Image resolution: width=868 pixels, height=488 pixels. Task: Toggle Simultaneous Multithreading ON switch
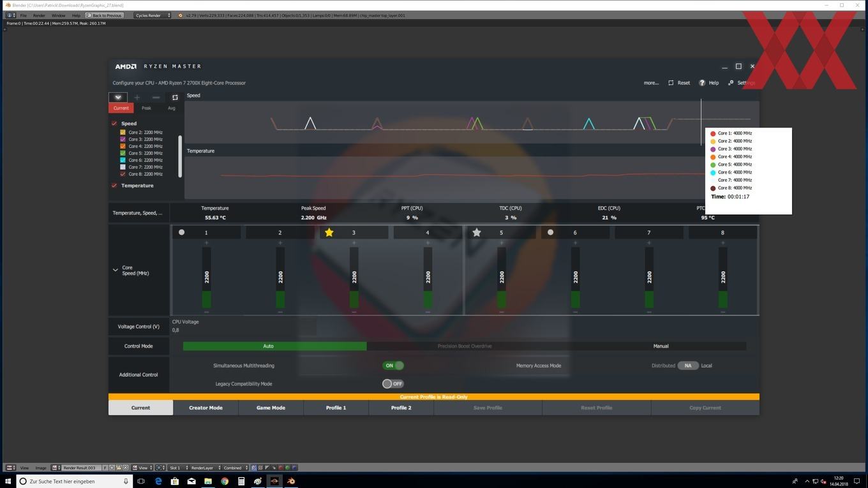pyautogui.click(x=393, y=366)
